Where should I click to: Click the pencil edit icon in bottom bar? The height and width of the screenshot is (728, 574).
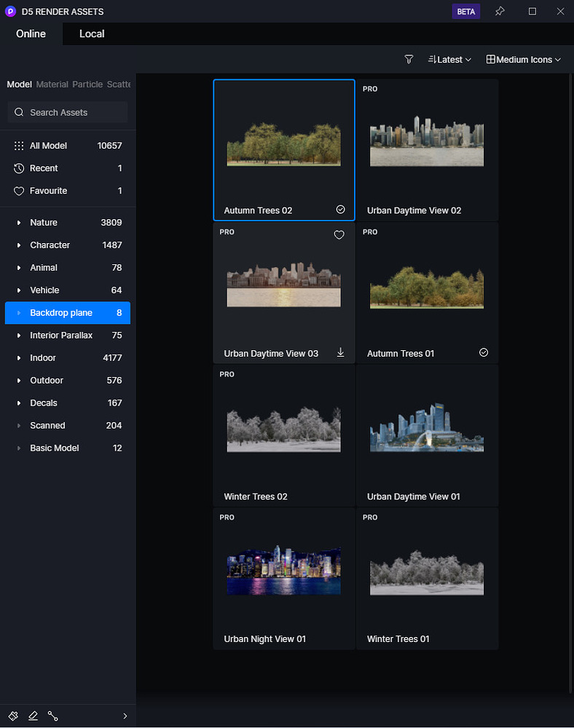point(33,716)
